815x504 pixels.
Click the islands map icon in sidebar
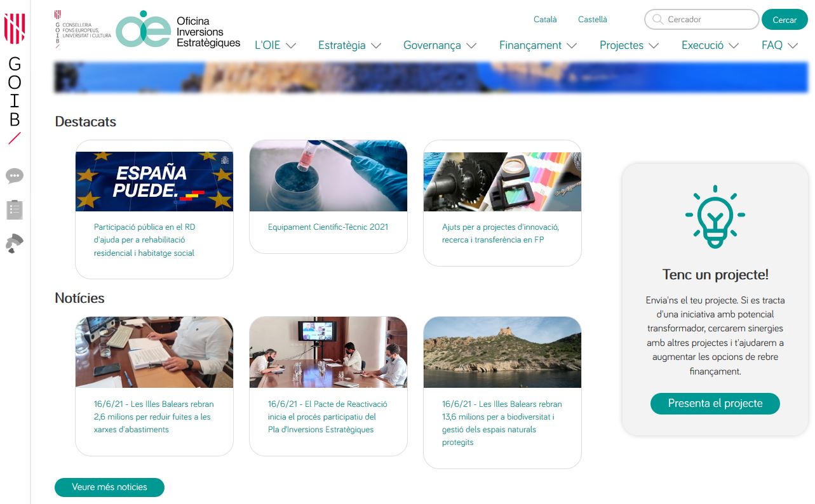coord(15,244)
